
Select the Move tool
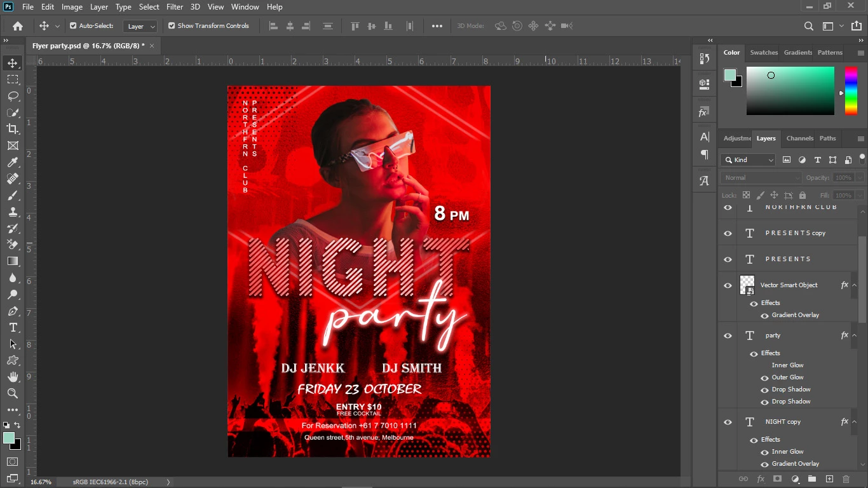(x=13, y=63)
